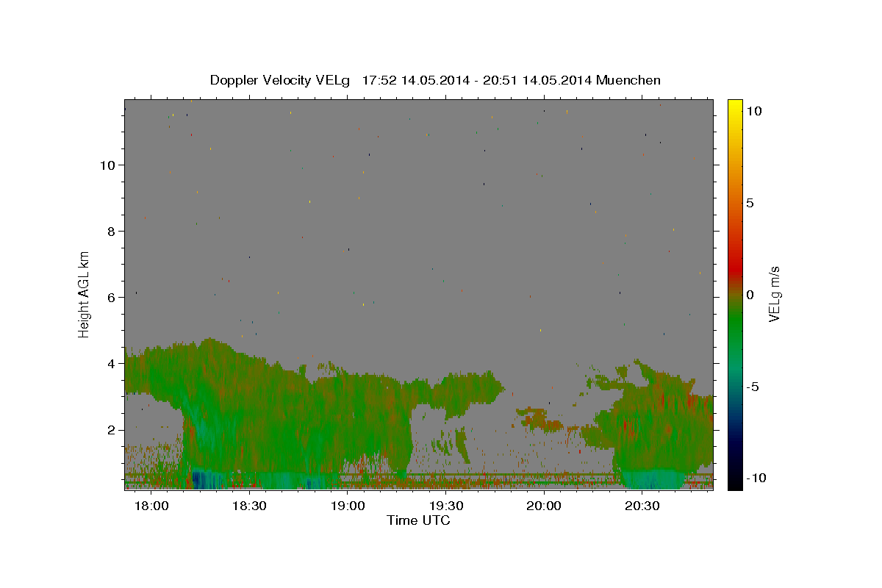Click the 18:30 time tick label
The height and width of the screenshot is (588, 882).
tap(251, 506)
